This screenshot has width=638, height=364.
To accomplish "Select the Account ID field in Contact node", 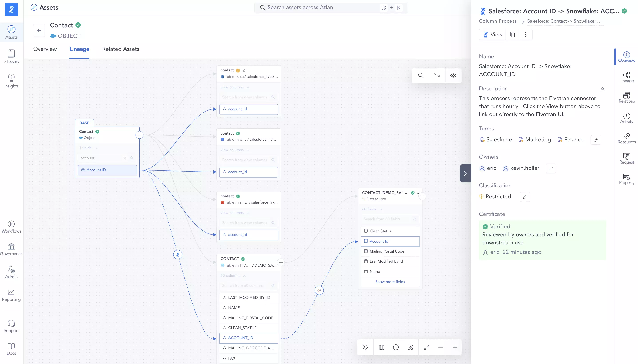I will click(107, 170).
